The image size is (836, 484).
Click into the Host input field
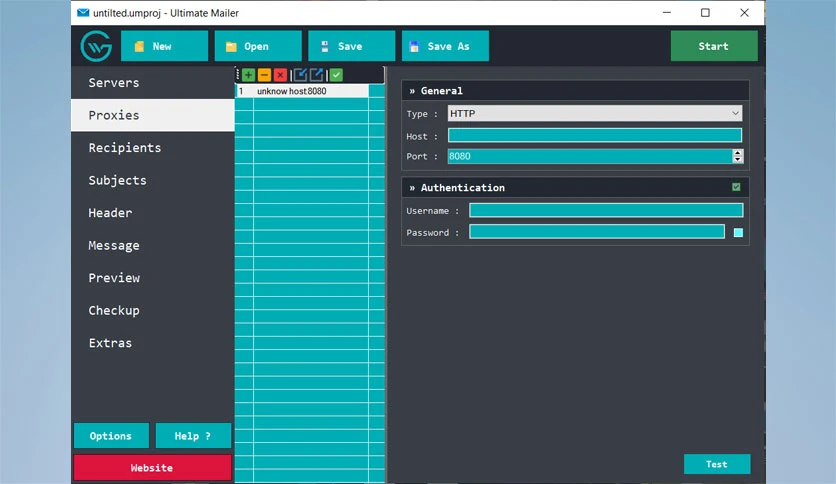[x=594, y=135]
